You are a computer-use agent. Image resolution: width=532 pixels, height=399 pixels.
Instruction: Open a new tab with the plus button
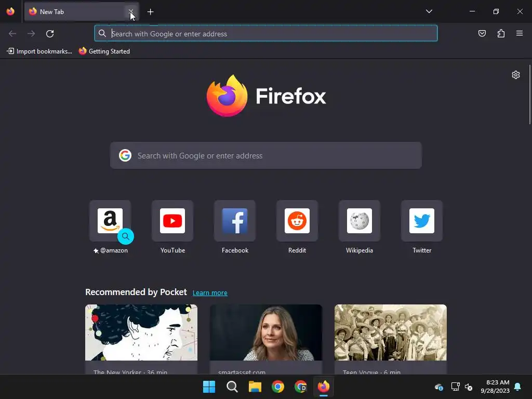coord(150,12)
